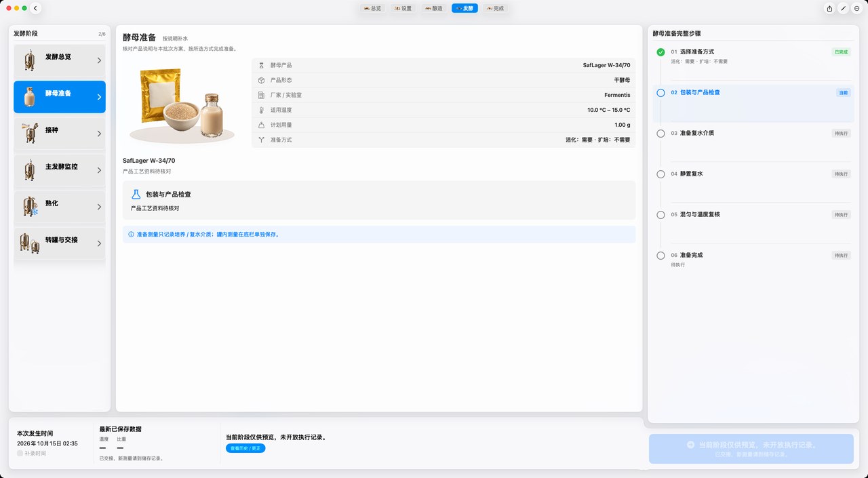Viewport: 868px width, 478px height.
Task: Click the 已完成 badge on step 01
Action: pos(841,52)
